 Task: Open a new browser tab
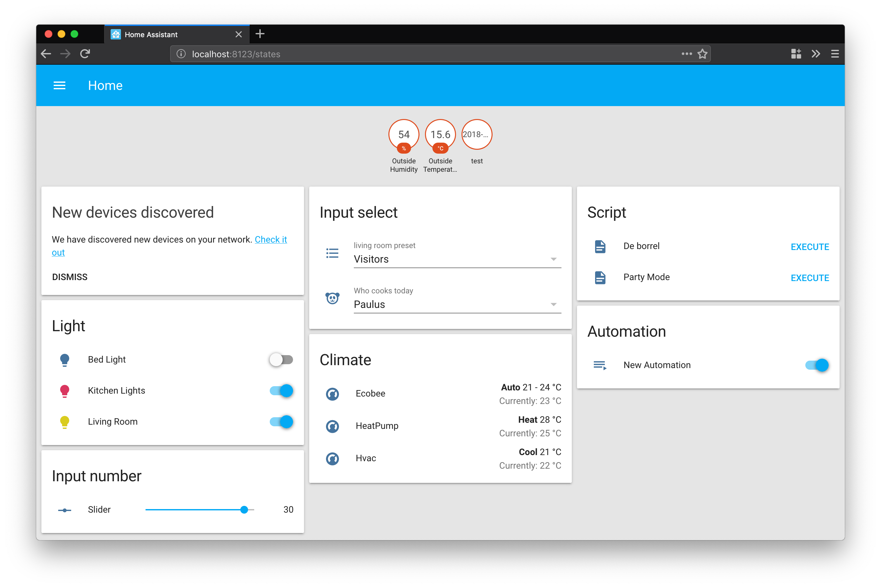260,34
